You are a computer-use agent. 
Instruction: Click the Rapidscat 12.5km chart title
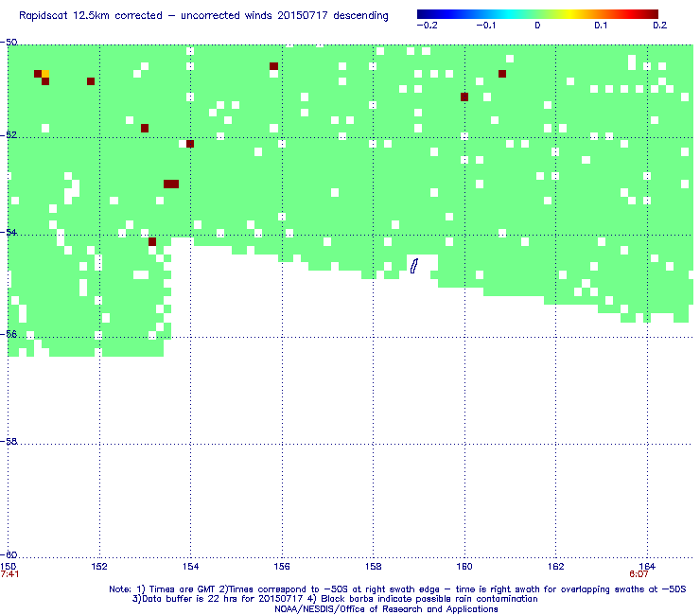point(203,16)
